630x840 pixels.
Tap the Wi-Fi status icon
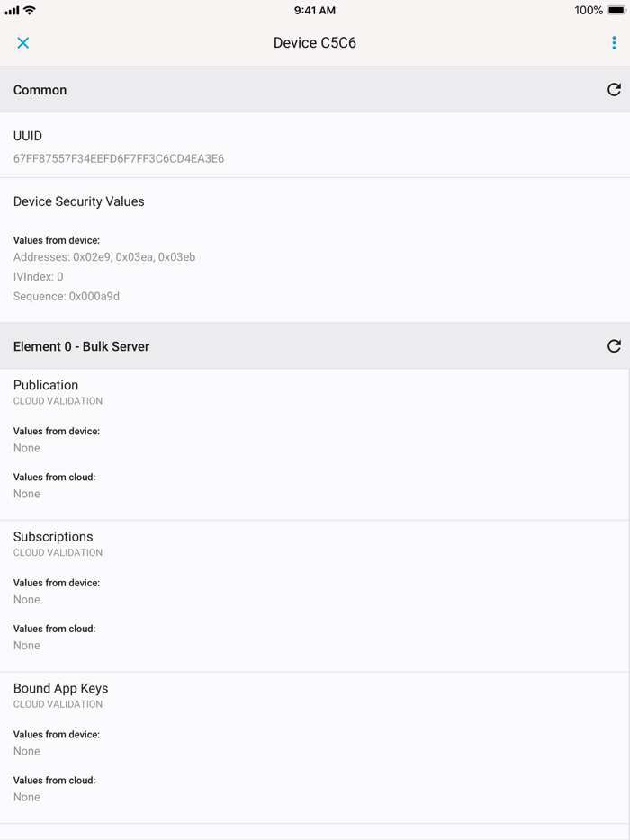pyautogui.click(x=30, y=11)
